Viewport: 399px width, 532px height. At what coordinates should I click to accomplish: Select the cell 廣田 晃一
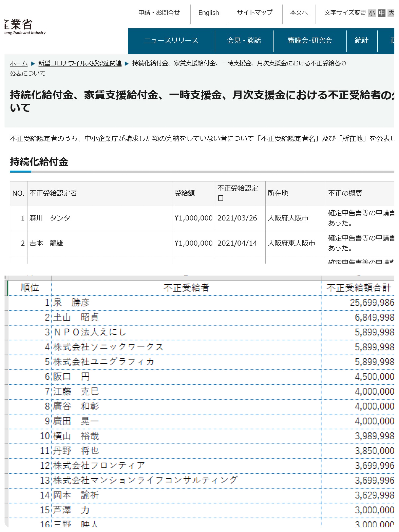pos(186,421)
